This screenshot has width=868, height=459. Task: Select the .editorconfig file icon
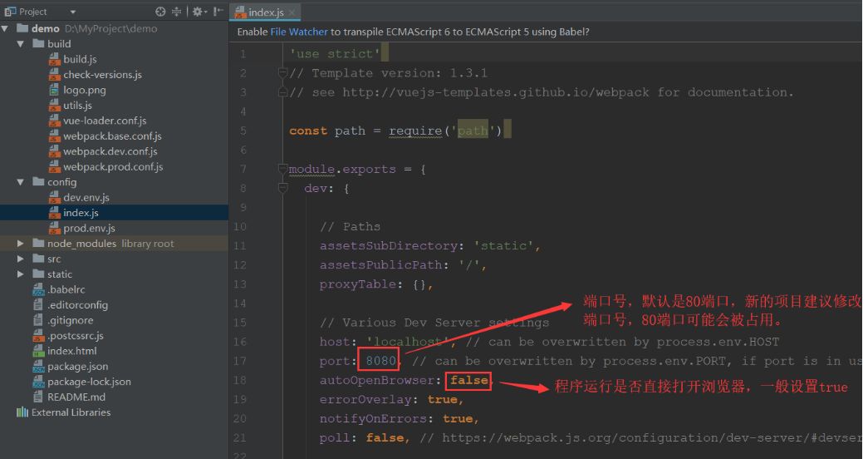38,305
